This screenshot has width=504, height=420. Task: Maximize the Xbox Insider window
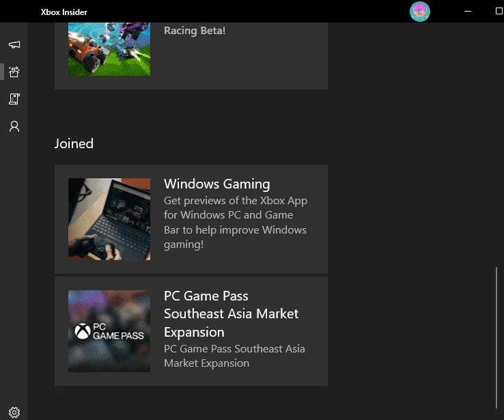499,11
